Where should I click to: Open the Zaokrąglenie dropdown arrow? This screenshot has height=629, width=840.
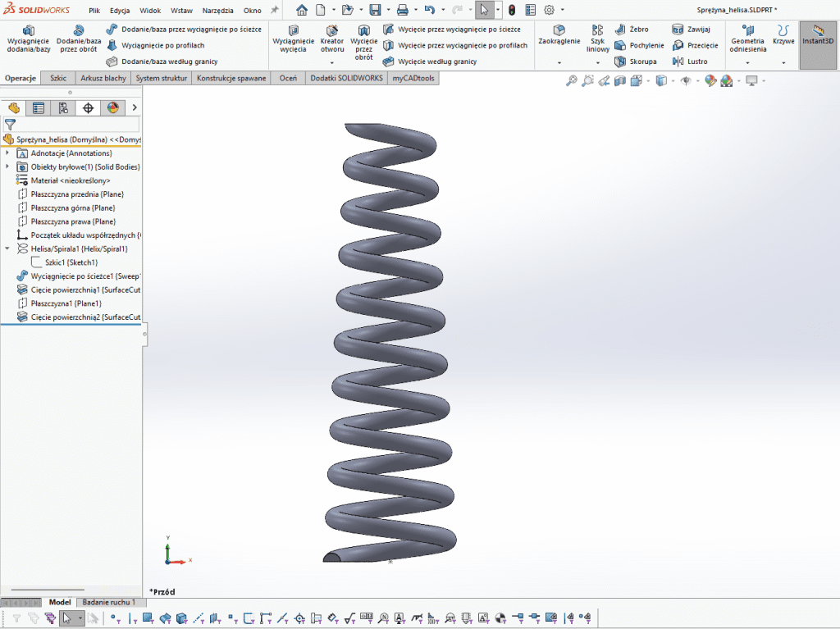point(559,62)
